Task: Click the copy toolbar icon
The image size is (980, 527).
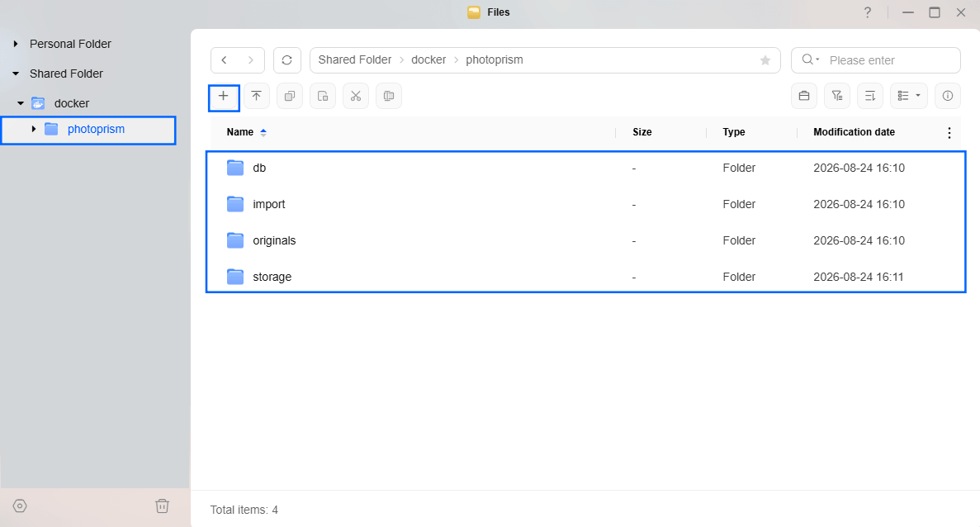Action: [289, 97]
